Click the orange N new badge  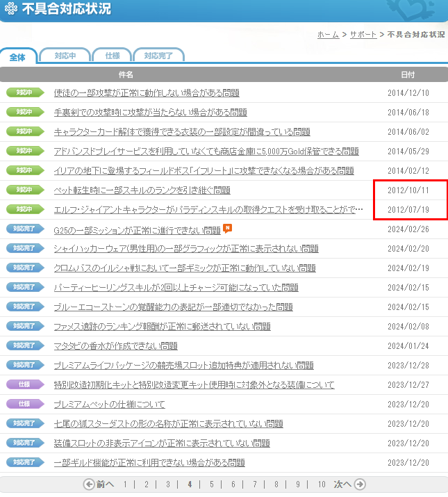[x=228, y=228]
